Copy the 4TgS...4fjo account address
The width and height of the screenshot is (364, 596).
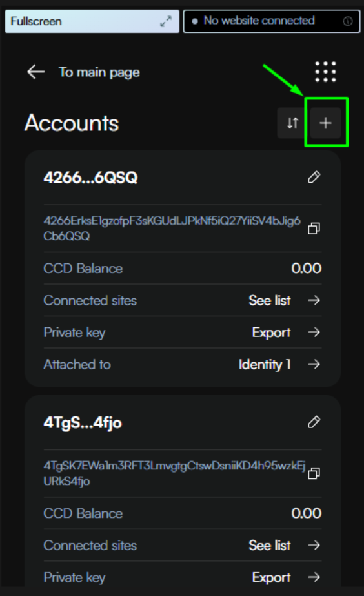click(314, 473)
